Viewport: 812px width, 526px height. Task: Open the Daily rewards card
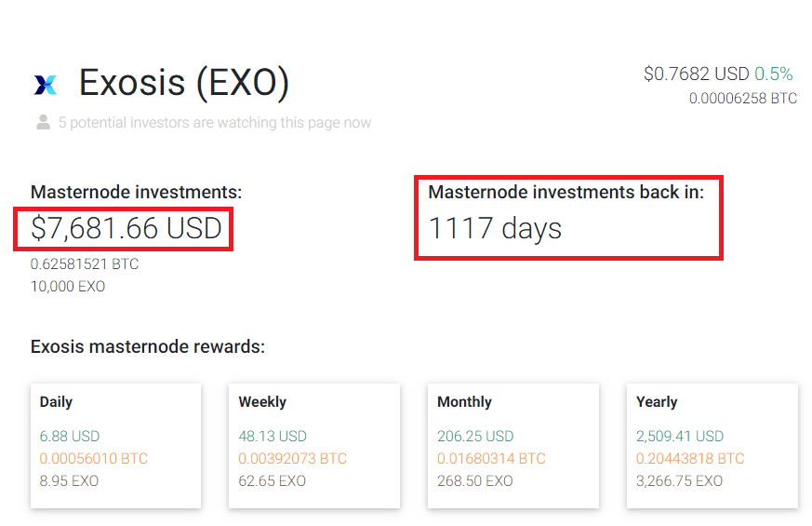[115, 445]
